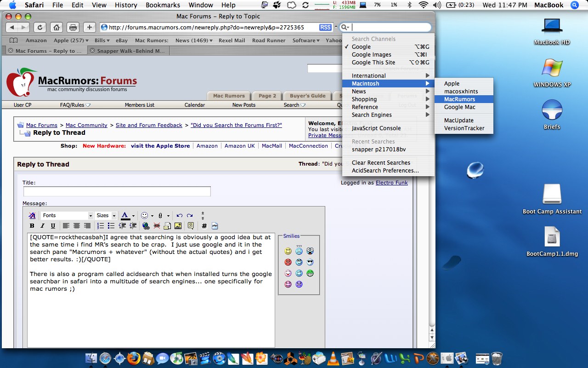The width and height of the screenshot is (588, 368).
Task: Open the FAQ/Rules forum dropdown
Action: point(75,105)
